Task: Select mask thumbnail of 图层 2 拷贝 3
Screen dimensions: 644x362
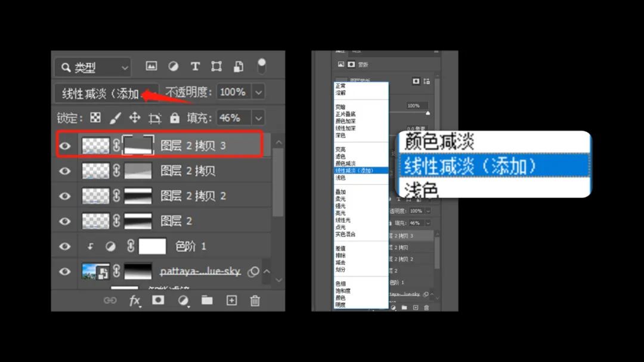Action: 138,145
